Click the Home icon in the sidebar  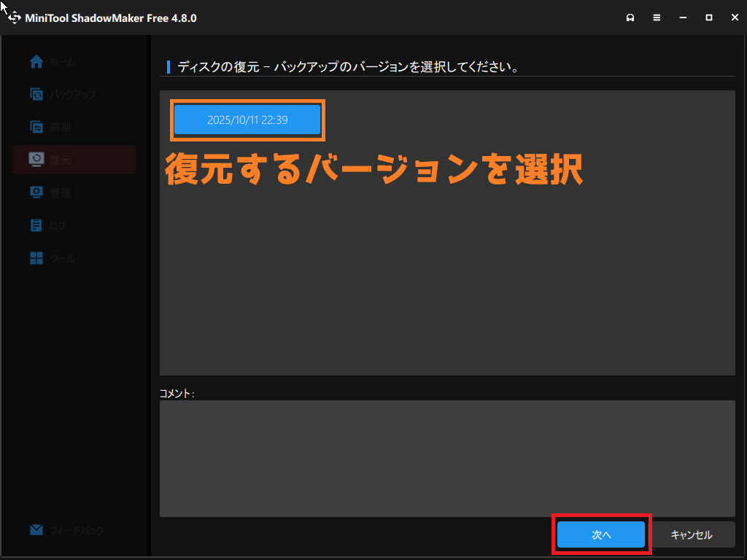(x=36, y=62)
